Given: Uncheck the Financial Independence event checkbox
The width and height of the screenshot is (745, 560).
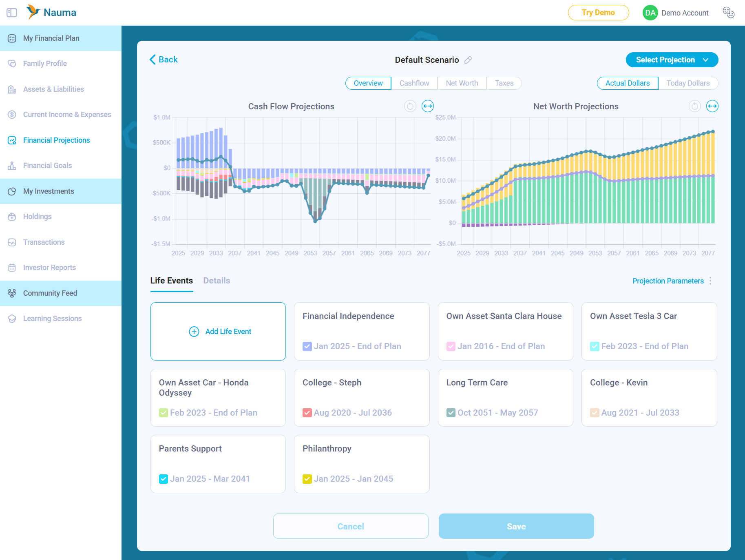Looking at the screenshot, I should tap(307, 346).
